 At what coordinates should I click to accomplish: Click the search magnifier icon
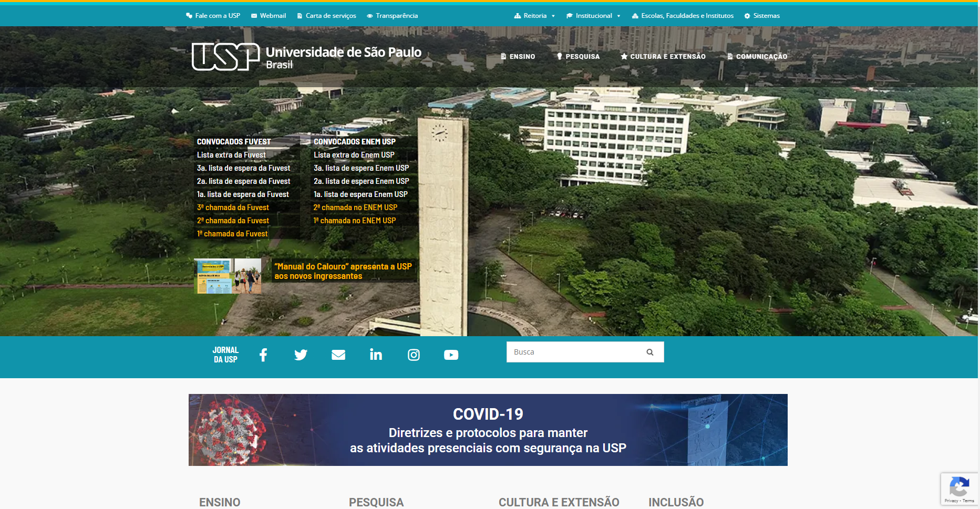pyautogui.click(x=650, y=352)
